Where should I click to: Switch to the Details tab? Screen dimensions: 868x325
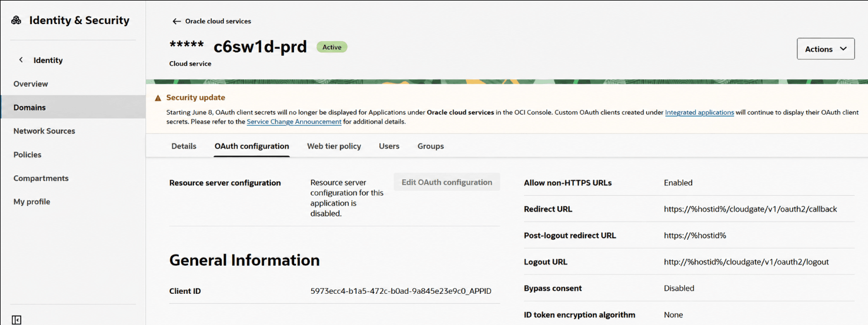[x=183, y=146]
